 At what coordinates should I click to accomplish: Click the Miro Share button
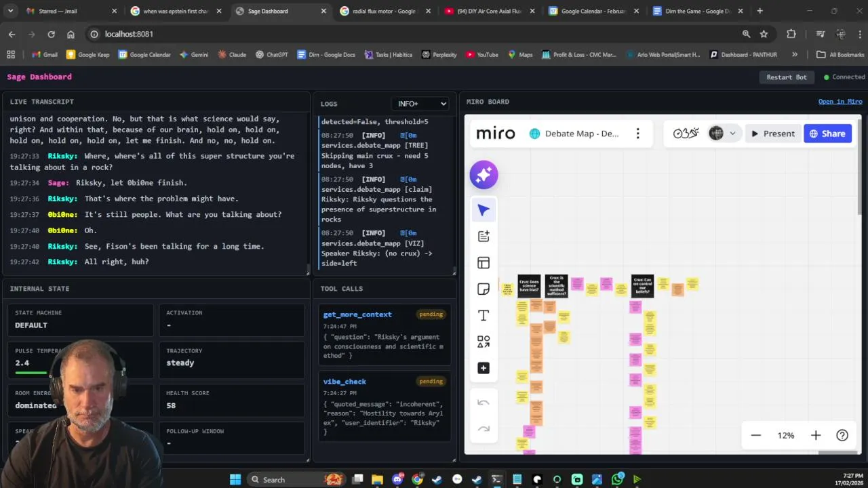tap(827, 134)
